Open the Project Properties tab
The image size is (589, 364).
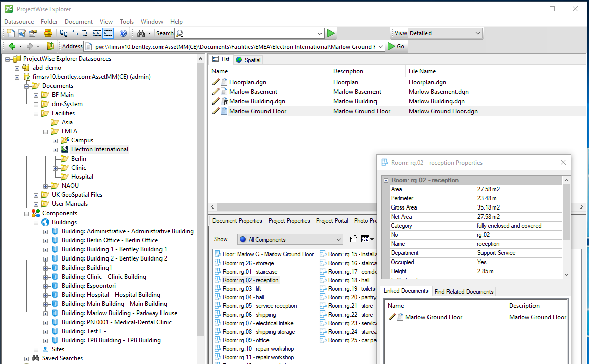click(x=289, y=221)
